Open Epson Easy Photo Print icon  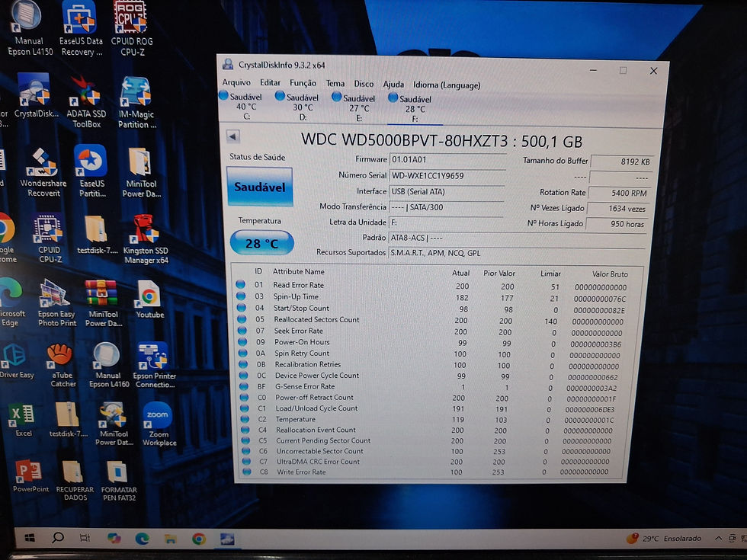[x=56, y=303]
